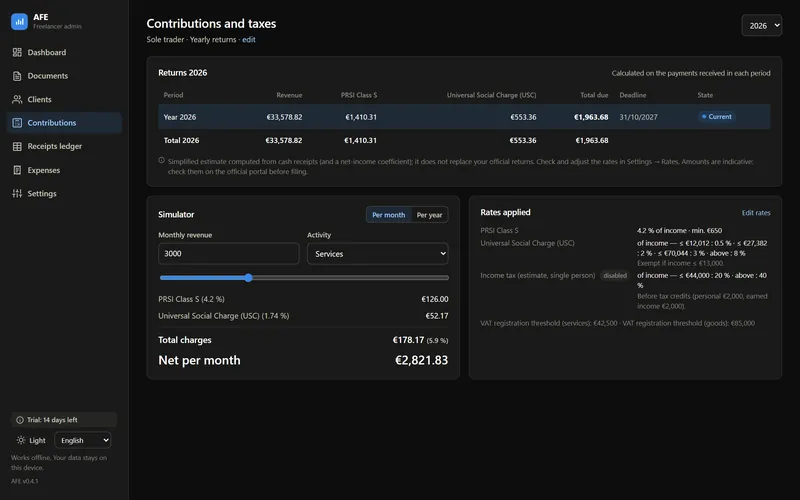Click the Contributions calculator icon in sidebar

(17, 122)
